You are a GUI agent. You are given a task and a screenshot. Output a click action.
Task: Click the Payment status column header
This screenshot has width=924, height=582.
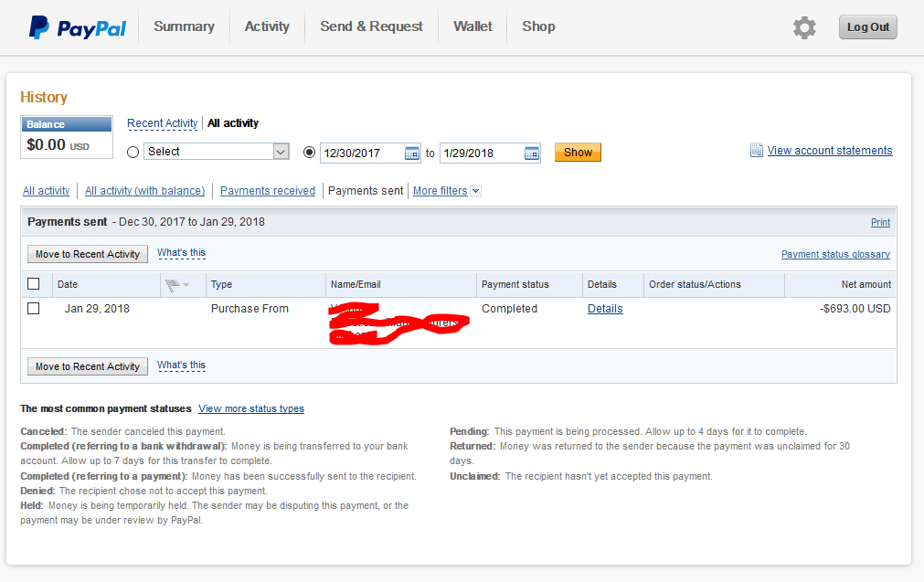(x=515, y=284)
